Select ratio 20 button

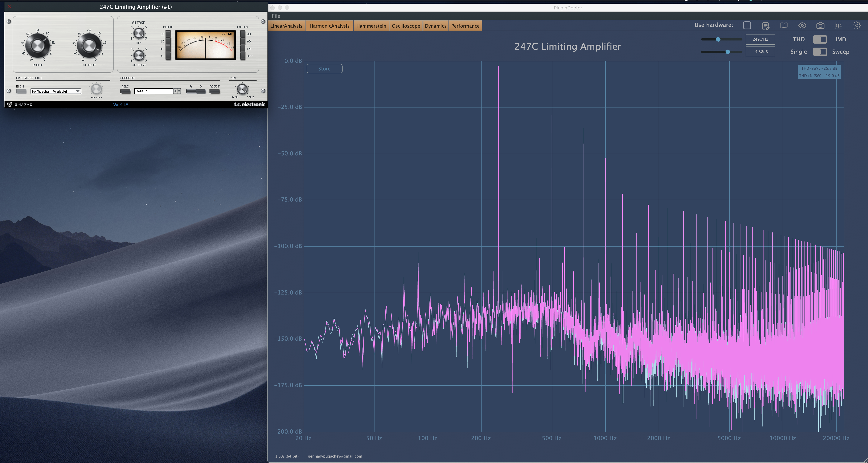click(168, 34)
